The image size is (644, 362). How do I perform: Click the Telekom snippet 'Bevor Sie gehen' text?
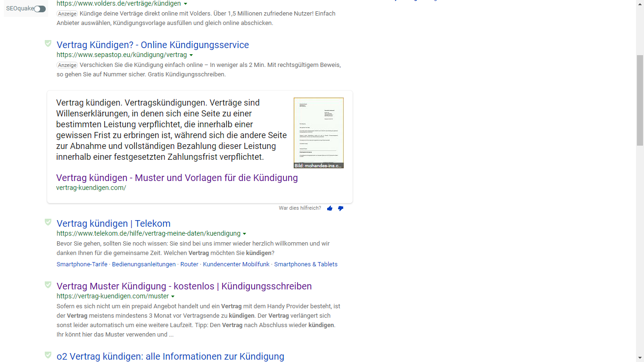click(193, 248)
